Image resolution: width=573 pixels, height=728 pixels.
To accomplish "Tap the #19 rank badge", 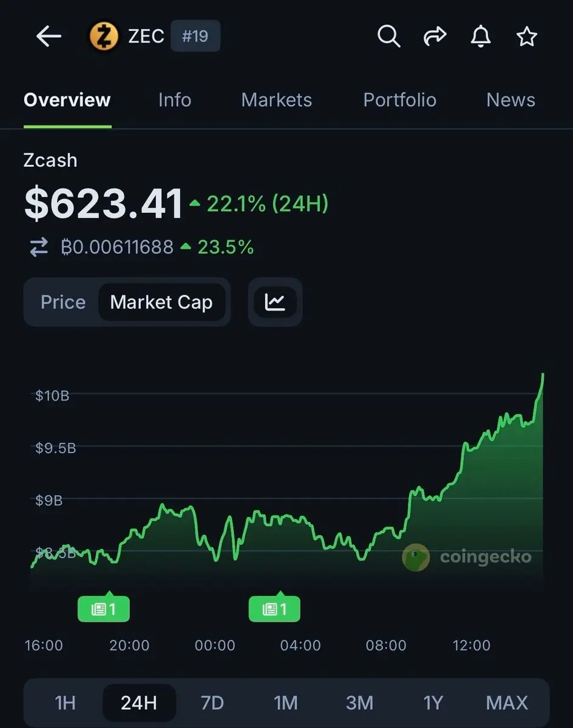I will (x=195, y=36).
